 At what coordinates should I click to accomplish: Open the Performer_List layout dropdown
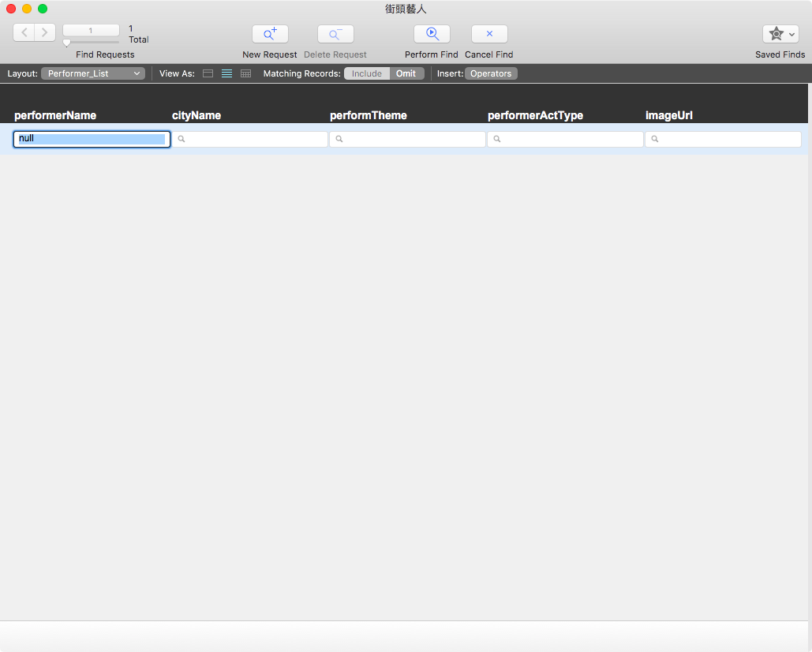tap(93, 73)
